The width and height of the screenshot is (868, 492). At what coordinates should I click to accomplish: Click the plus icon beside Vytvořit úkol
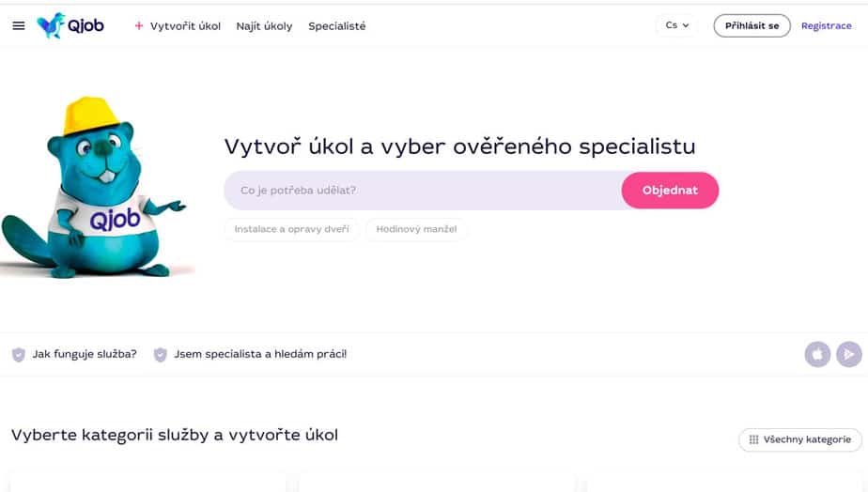[139, 25]
